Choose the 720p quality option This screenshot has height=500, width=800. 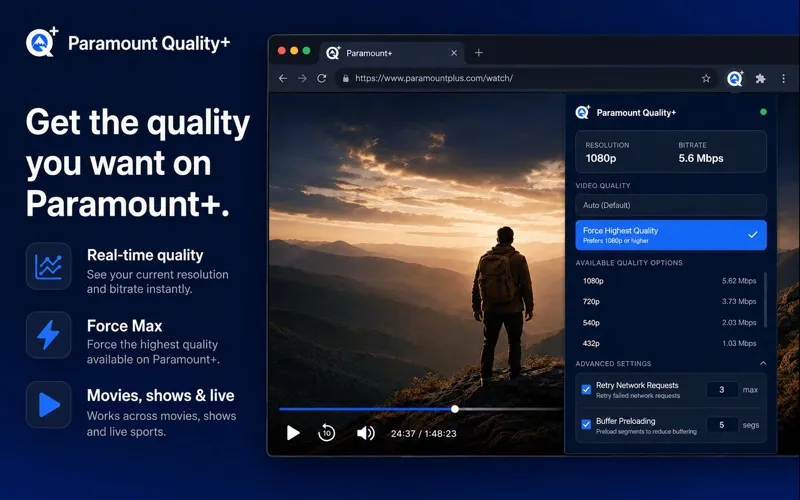(x=669, y=302)
